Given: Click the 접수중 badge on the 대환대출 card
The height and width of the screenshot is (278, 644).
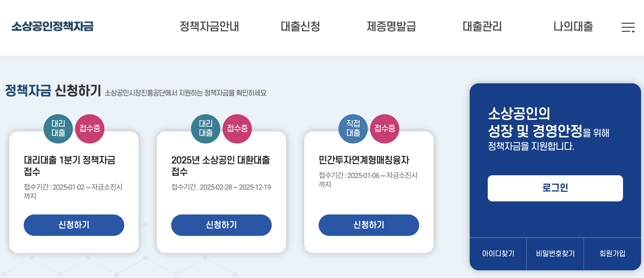Looking at the screenshot, I should [x=237, y=129].
